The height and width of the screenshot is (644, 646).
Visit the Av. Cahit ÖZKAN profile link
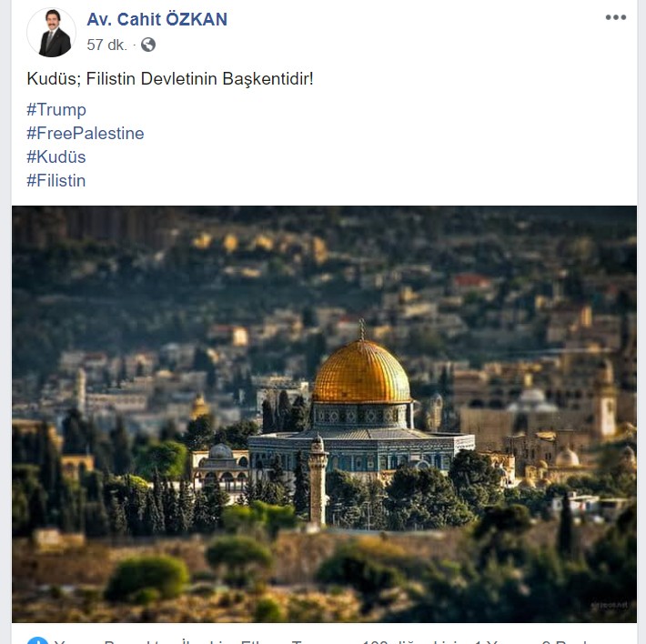(x=157, y=19)
